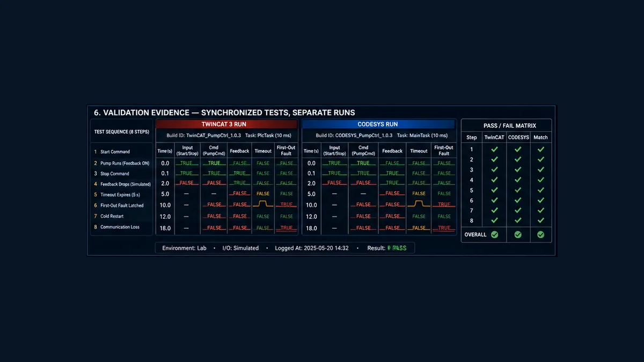The width and height of the screenshot is (644, 362).
Task: Click Task: PlcTask (10 ms) label
Action: click(x=268, y=136)
